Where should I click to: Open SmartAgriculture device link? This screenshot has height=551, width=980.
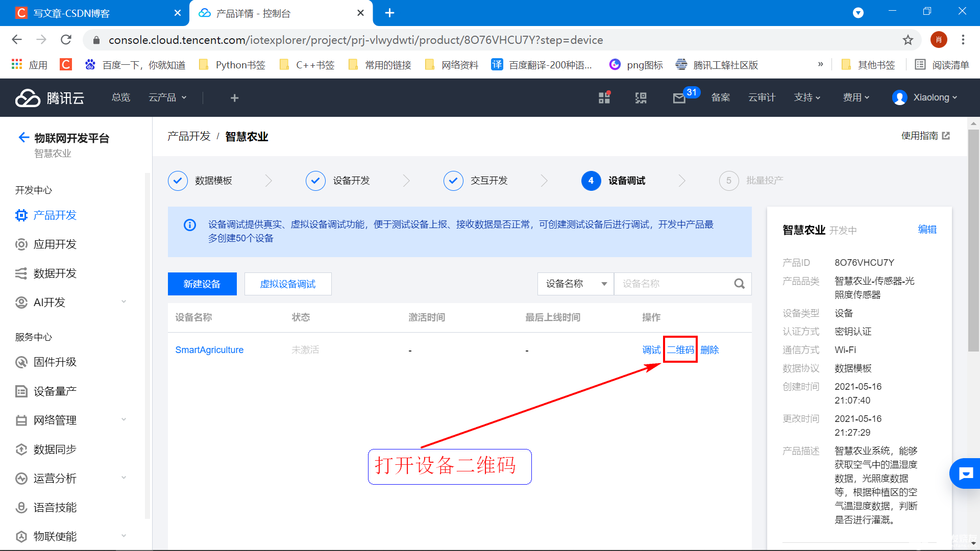pos(209,350)
